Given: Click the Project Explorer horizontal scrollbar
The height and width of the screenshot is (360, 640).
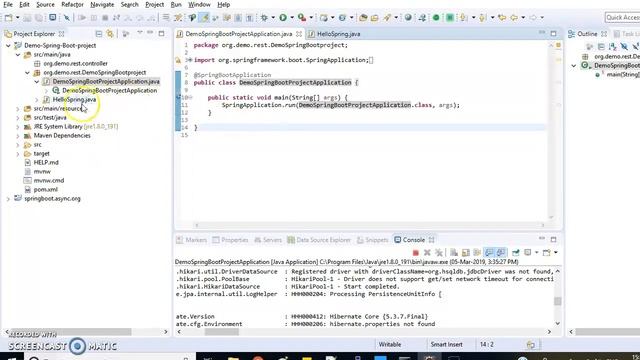Looking at the screenshot, I should 72,332.
